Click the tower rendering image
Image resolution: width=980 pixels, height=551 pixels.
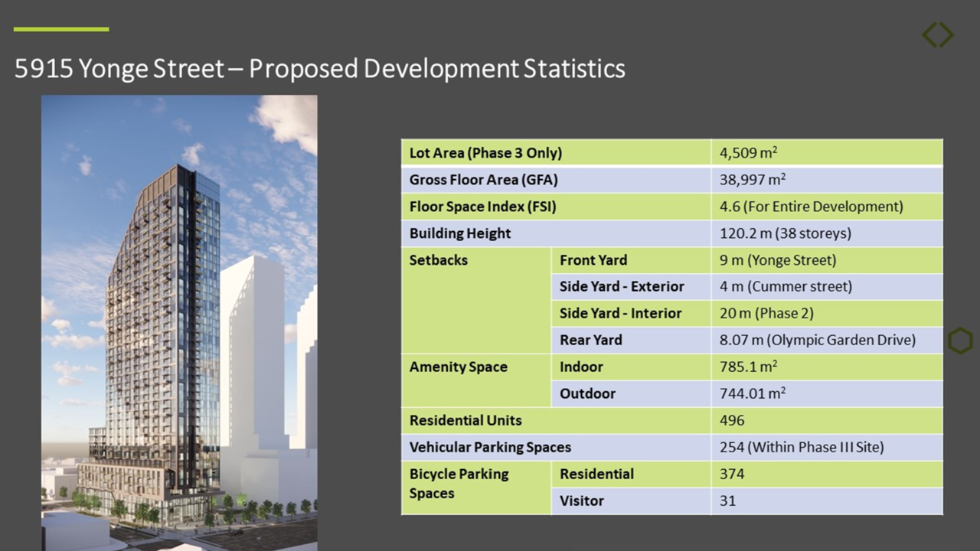pyautogui.click(x=179, y=321)
